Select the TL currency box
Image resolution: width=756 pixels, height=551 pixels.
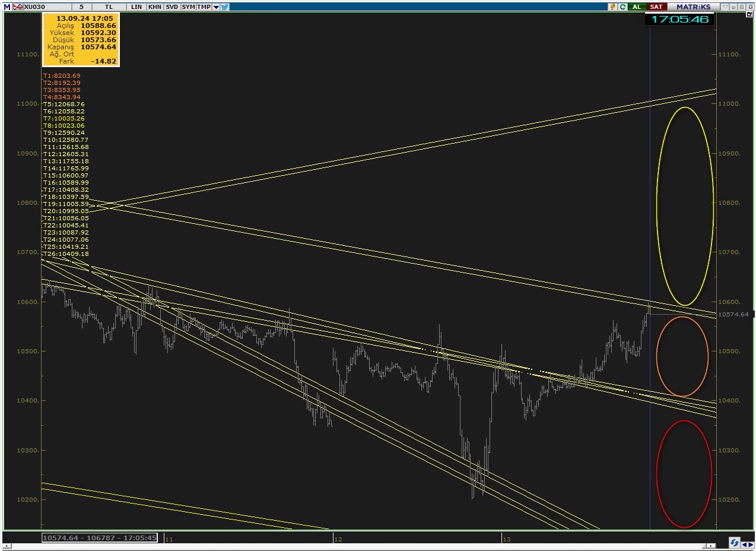[110, 7]
